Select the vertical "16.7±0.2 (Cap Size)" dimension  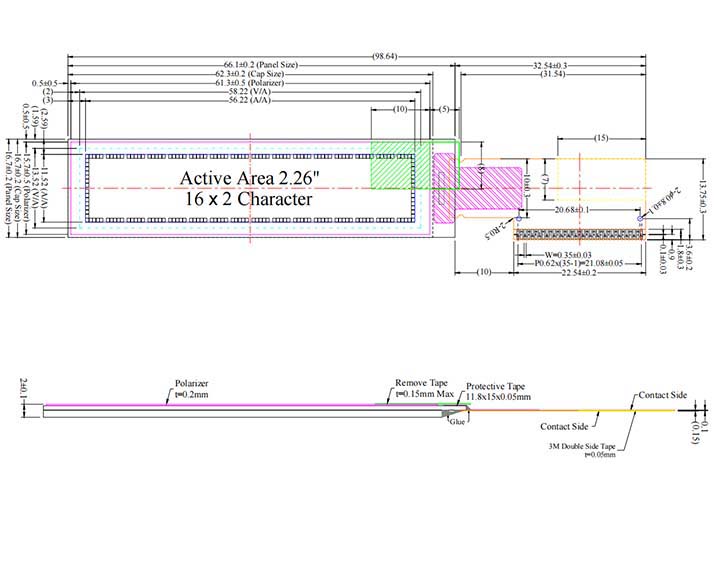(x=17, y=187)
